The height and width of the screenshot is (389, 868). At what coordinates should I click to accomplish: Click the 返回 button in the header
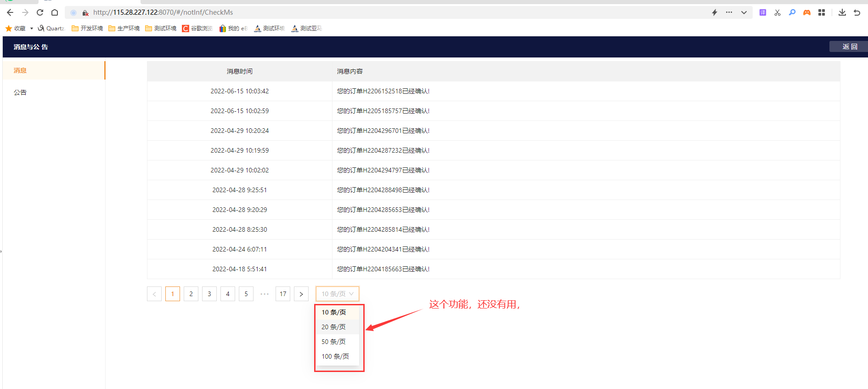[x=850, y=46]
